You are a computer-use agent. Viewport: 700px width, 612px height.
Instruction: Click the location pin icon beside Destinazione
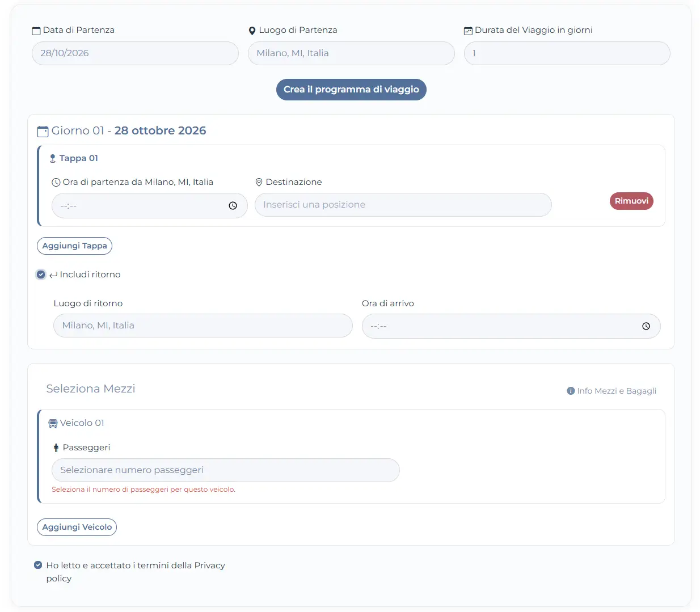[x=259, y=182]
